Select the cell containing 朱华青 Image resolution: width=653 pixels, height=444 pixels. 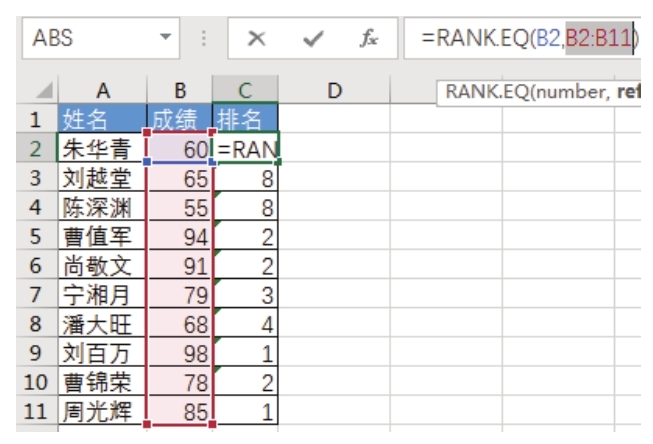tap(102, 150)
